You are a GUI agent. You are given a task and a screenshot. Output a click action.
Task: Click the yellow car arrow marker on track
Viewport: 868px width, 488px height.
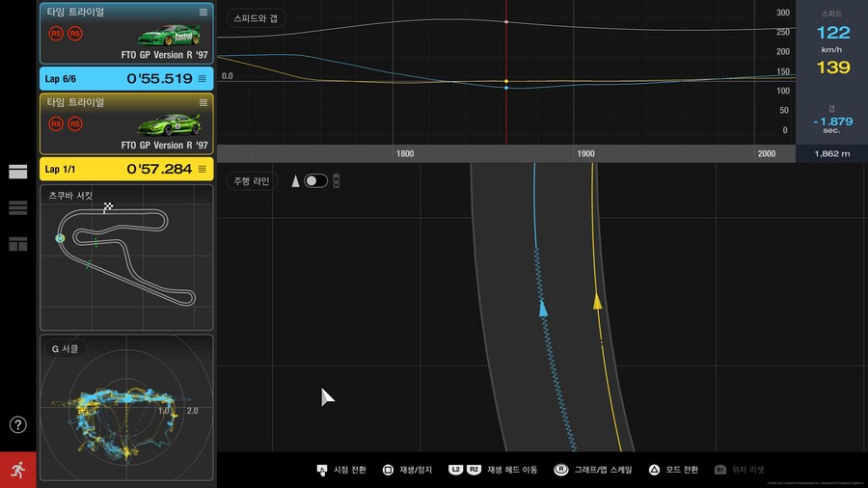(597, 302)
